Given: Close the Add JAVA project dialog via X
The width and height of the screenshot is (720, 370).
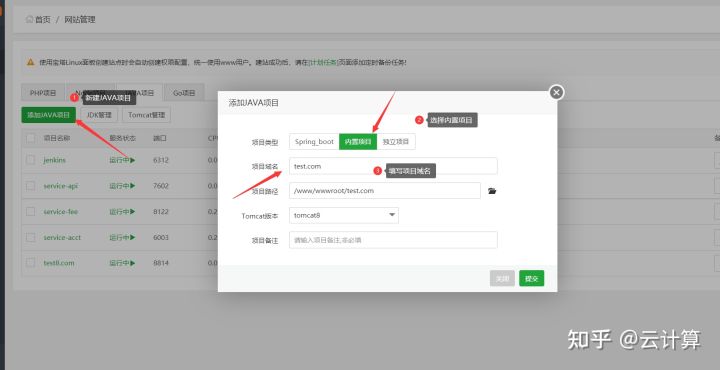Looking at the screenshot, I should point(556,92).
